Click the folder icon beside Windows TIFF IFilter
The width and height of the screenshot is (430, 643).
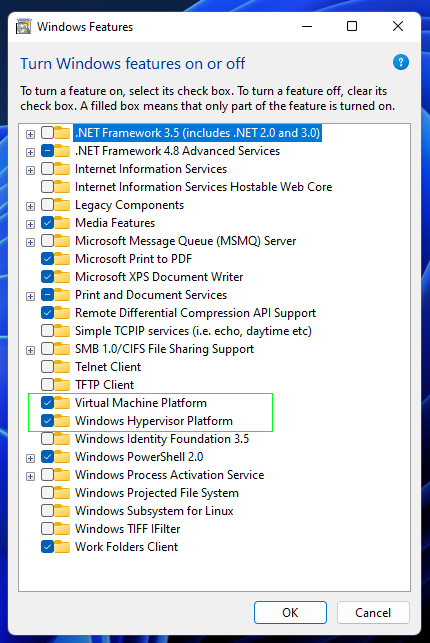pyautogui.click(x=62, y=529)
